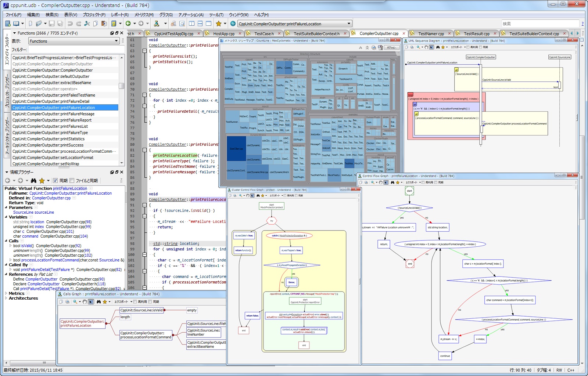
Task: Click binoculars icon in UML Sequence Diagram toolbar
Action: [x=438, y=47]
